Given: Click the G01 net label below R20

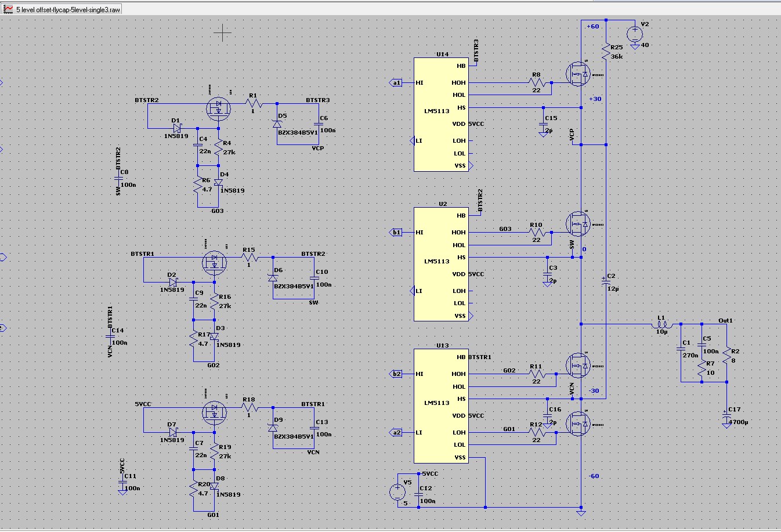Looking at the screenshot, I should pyautogui.click(x=213, y=515).
